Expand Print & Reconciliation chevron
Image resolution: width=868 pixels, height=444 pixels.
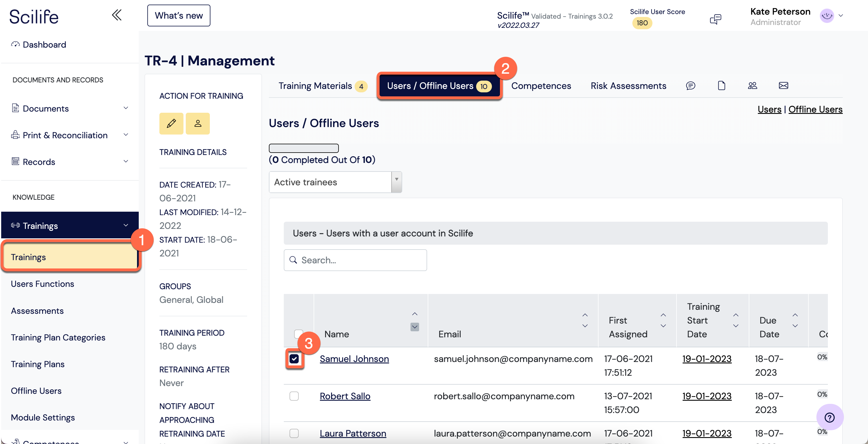tap(126, 135)
